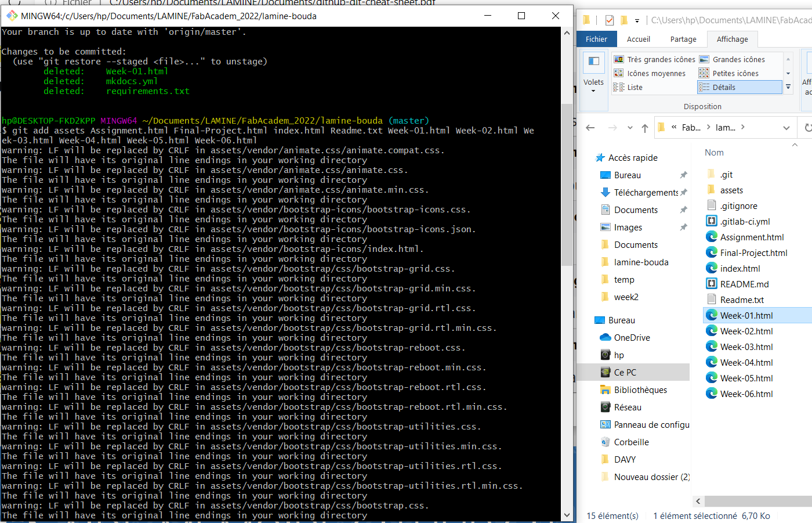Image resolution: width=812 pixels, height=523 pixels.
Task: Select Ce PC in the navigation pane
Action: pyautogui.click(x=625, y=372)
